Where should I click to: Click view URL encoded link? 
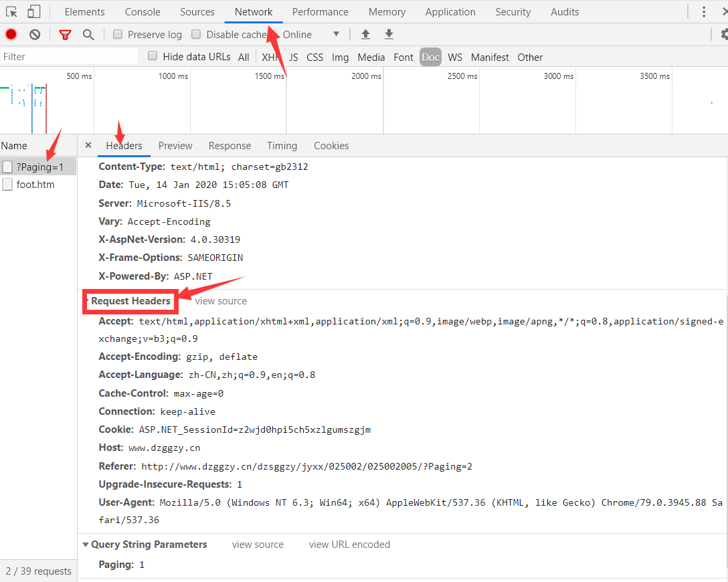click(349, 545)
